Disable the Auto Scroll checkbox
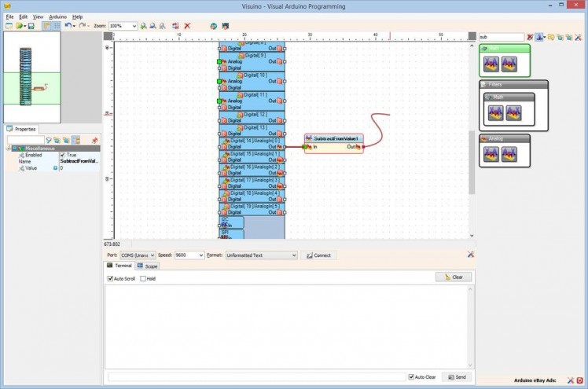The width and height of the screenshot is (588, 389). (111, 279)
